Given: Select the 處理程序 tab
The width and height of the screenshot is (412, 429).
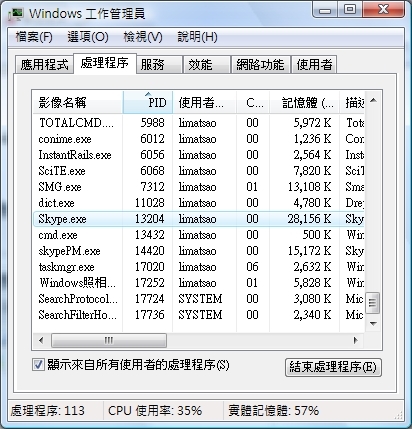Looking at the screenshot, I should (x=105, y=63).
